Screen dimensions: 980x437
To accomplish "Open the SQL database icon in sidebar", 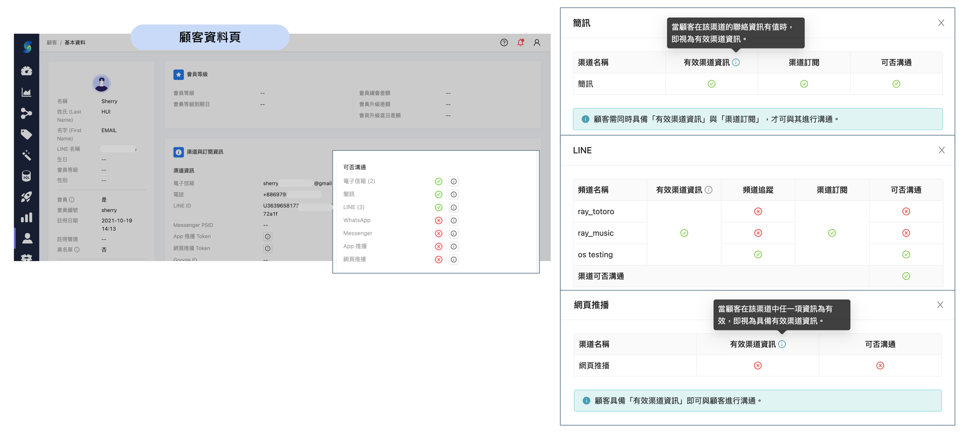I will 27,176.
